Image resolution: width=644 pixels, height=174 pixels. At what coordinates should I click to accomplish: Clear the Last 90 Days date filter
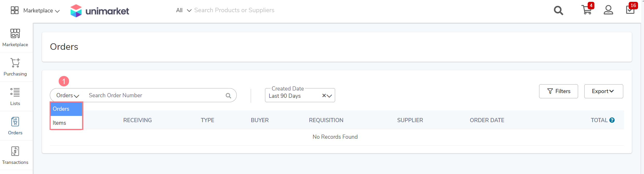tap(324, 95)
